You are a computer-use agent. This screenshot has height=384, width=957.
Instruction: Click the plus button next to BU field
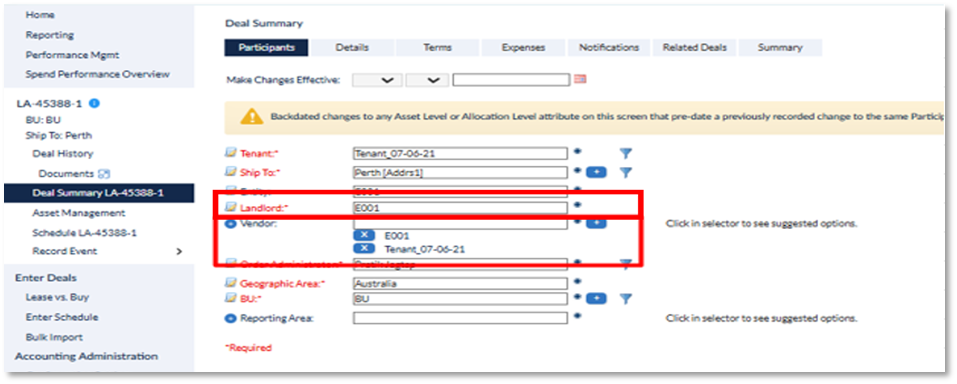pos(596,299)
